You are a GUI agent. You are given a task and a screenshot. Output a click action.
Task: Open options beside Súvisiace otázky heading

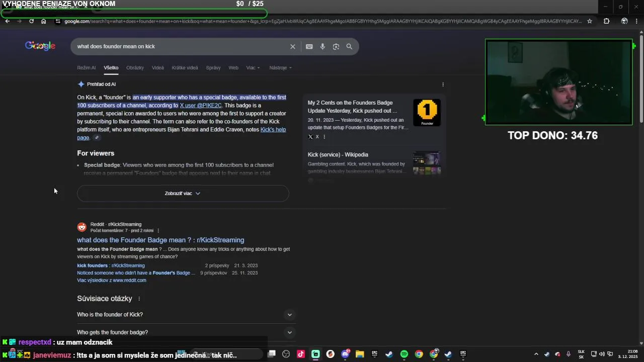pyautogui.click(x=139, y=299)
